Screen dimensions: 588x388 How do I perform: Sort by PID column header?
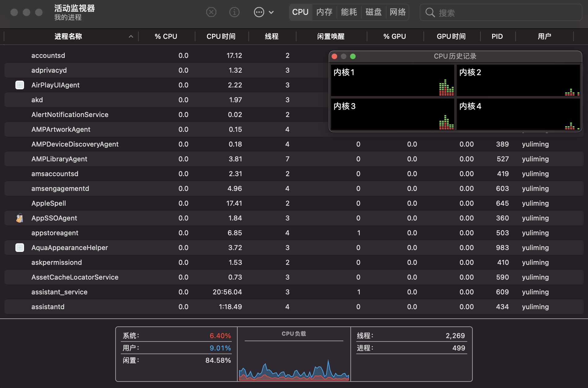(x=497, y=36)
